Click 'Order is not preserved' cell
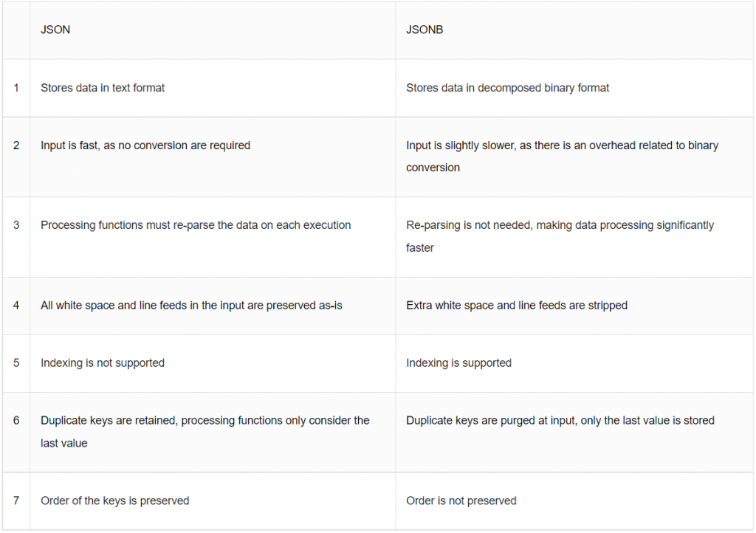The height and width of the screenshot is (533, 756). click(x=461, y=501)
